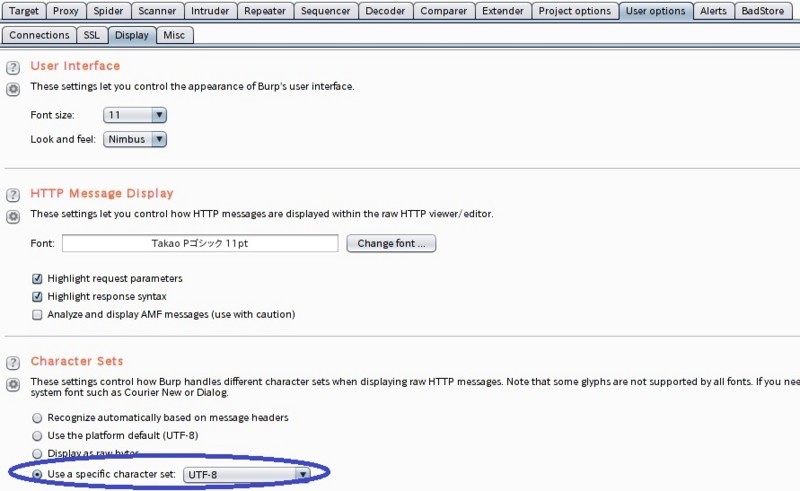Viewport: 800px width, 491px height.
Task: Open the Look and feel Nimbus dropdown
Action: (x=135, y=139)
